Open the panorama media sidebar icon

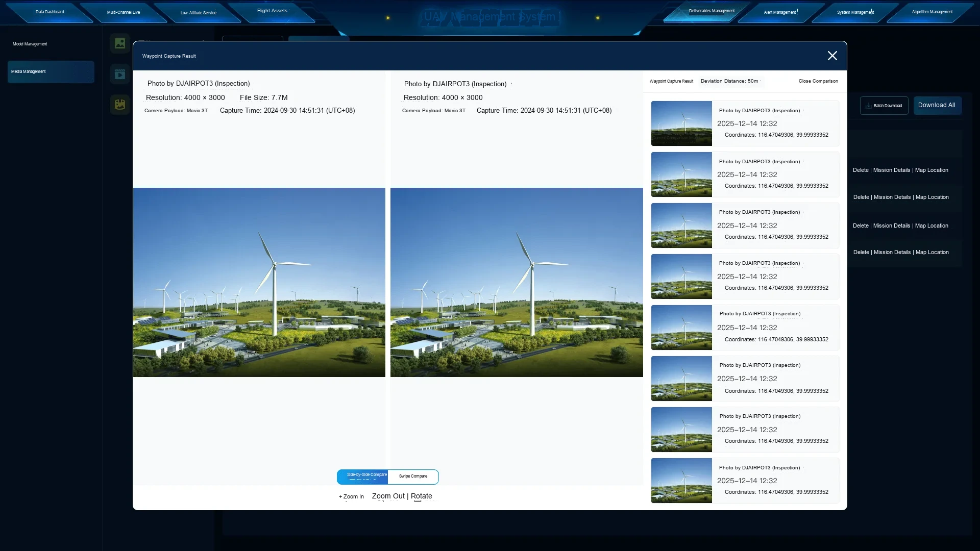tap(120, 105)
